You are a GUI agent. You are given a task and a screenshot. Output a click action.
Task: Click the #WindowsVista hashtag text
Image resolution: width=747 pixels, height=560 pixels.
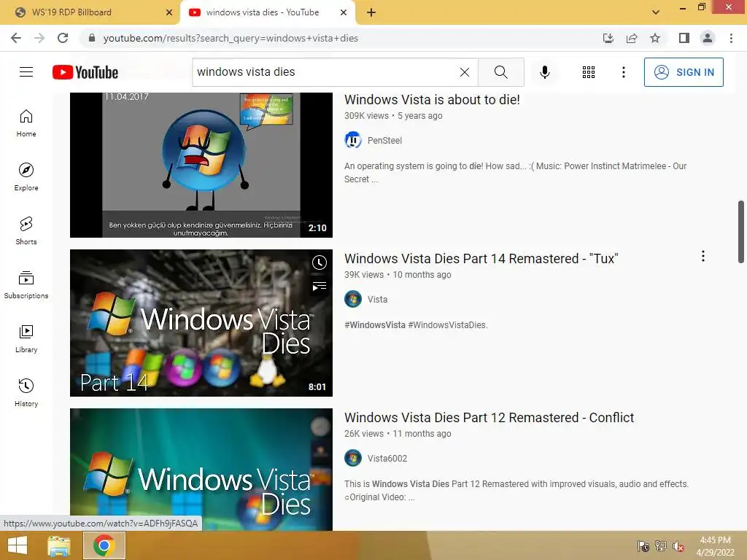pos(375,324)
